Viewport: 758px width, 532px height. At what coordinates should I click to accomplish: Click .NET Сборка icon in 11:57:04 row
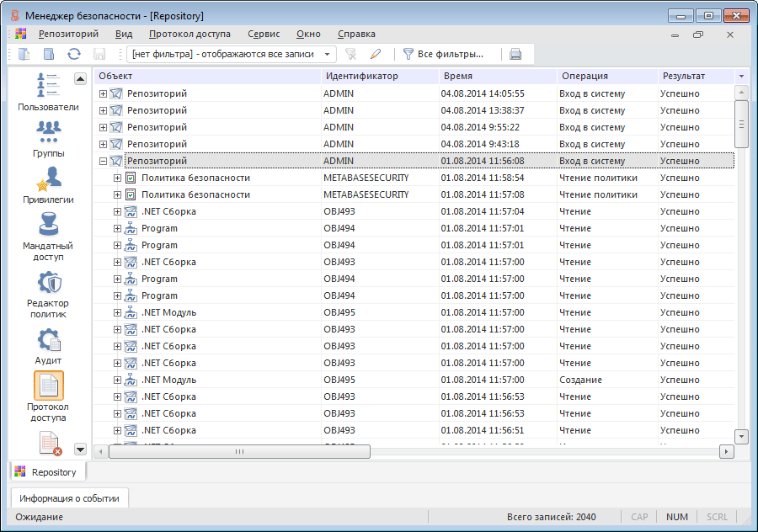[x=131, y=211]
